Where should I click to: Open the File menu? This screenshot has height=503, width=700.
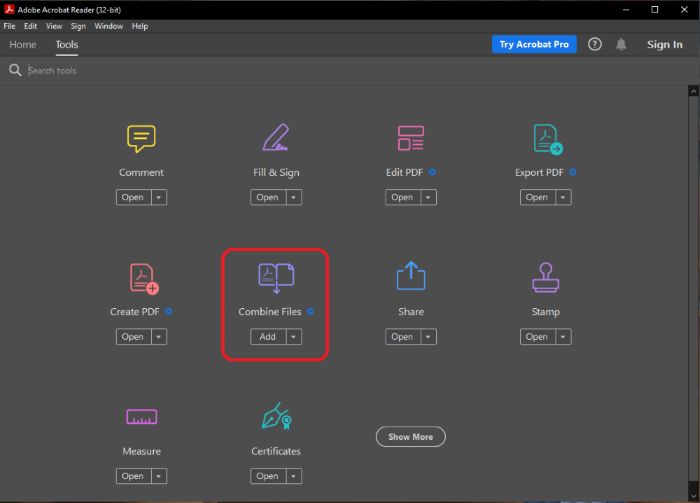pyautogui.click(x=9, y=26)
